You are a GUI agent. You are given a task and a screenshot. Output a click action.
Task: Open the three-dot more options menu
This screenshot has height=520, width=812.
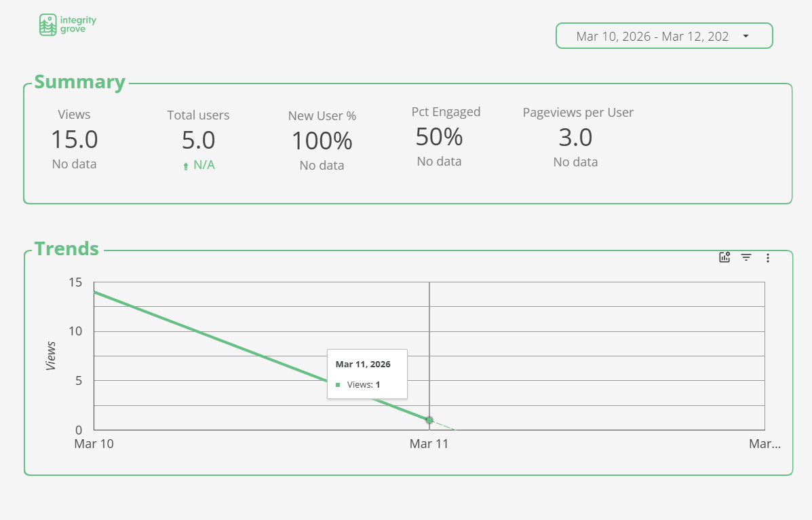pos(768,258)
